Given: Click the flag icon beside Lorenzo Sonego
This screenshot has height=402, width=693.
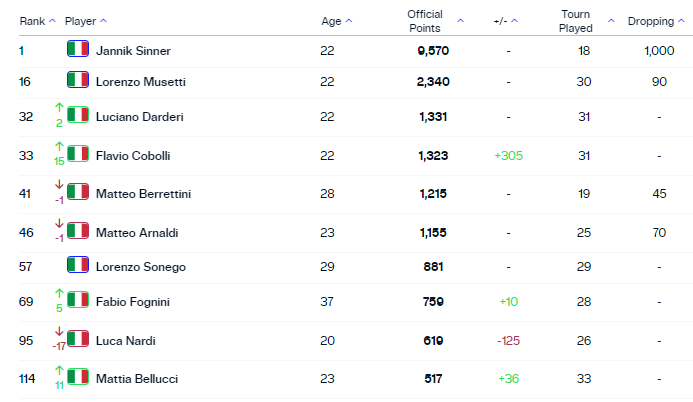Looking at the screenshot, I should (x=78, y=265).
